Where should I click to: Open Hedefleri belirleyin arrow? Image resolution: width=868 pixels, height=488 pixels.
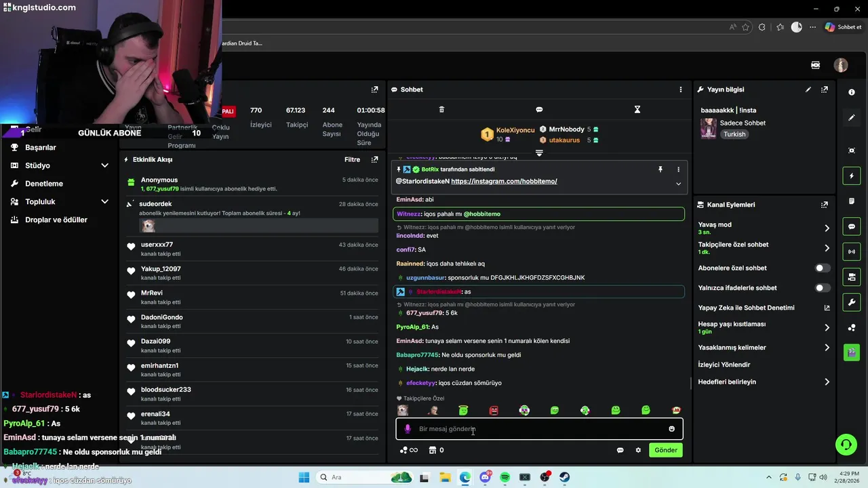pyautogui.click(x=827, y=382)
